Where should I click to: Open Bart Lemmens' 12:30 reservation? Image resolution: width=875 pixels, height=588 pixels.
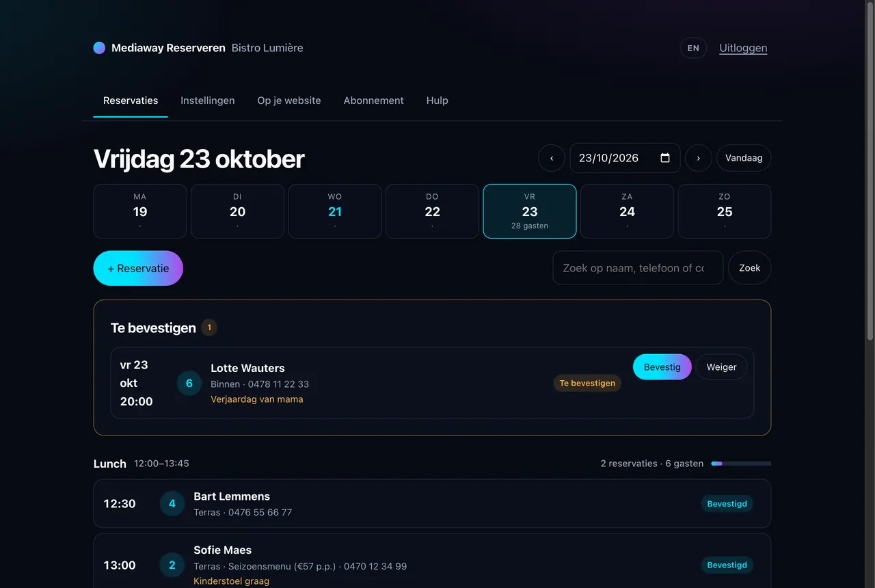(x=432, y=504)
